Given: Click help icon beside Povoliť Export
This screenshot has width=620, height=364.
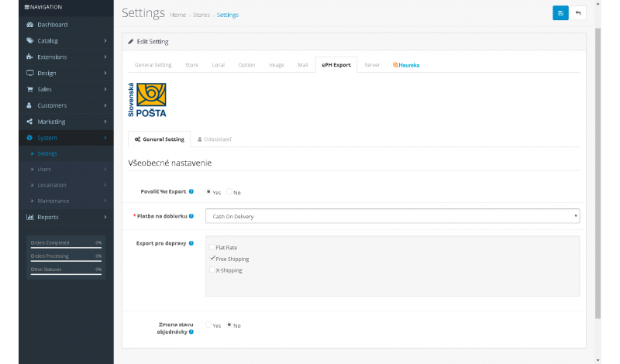Looking at the screenshot, I should coord(191,192).
